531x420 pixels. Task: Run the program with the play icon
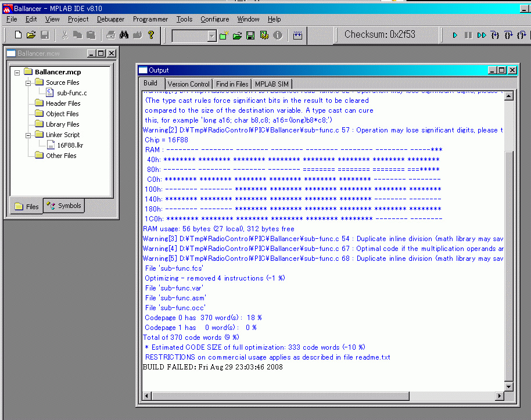pos(455,35)
